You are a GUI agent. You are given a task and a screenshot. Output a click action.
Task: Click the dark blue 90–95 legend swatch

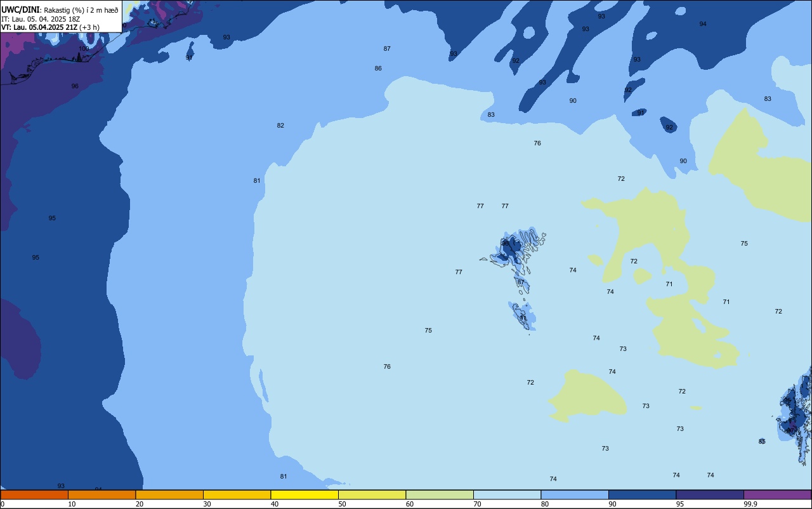click(642, 494)
